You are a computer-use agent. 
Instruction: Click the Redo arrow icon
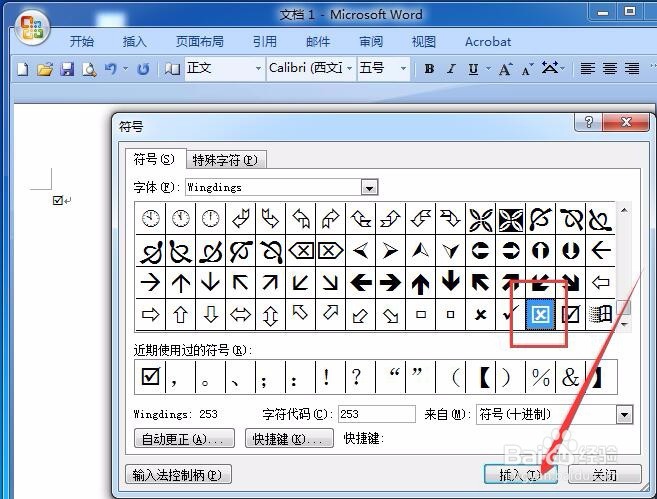143,69
